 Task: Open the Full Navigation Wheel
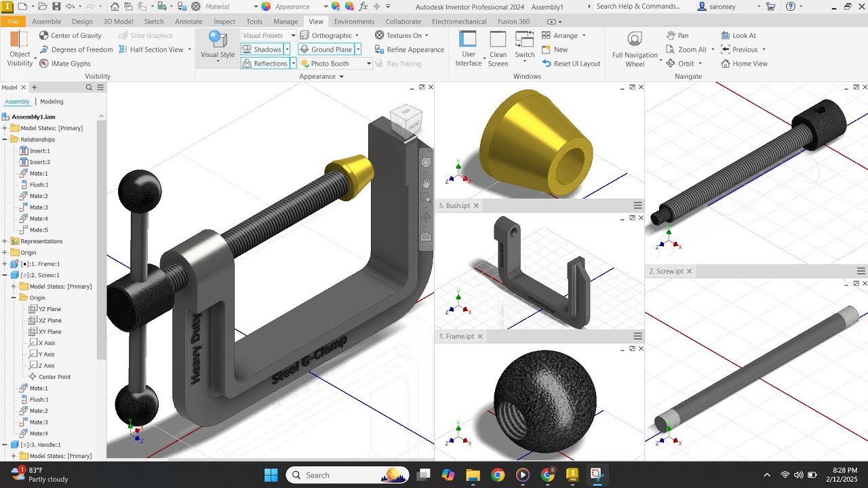tap(635, 49)
